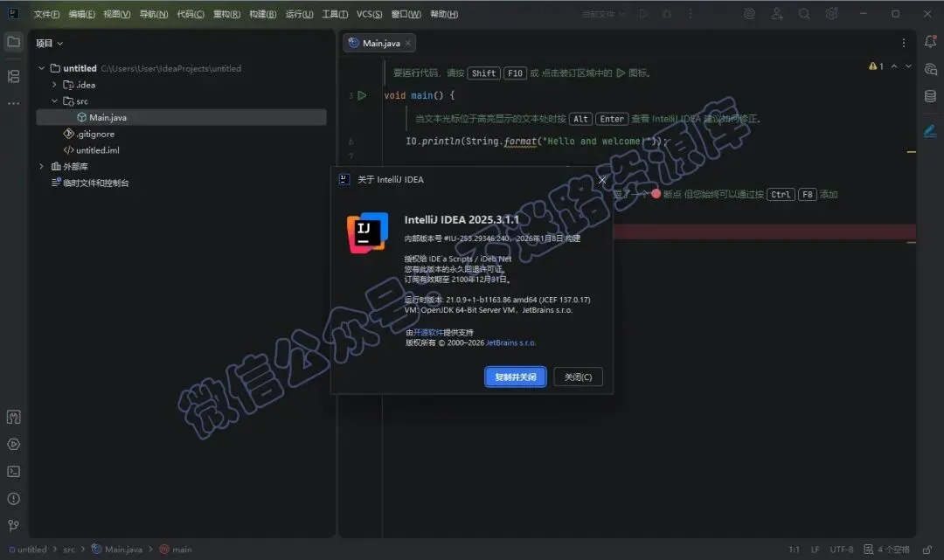Expand the 外部库 node
The image size is (944, 560).
click(42, 166)
